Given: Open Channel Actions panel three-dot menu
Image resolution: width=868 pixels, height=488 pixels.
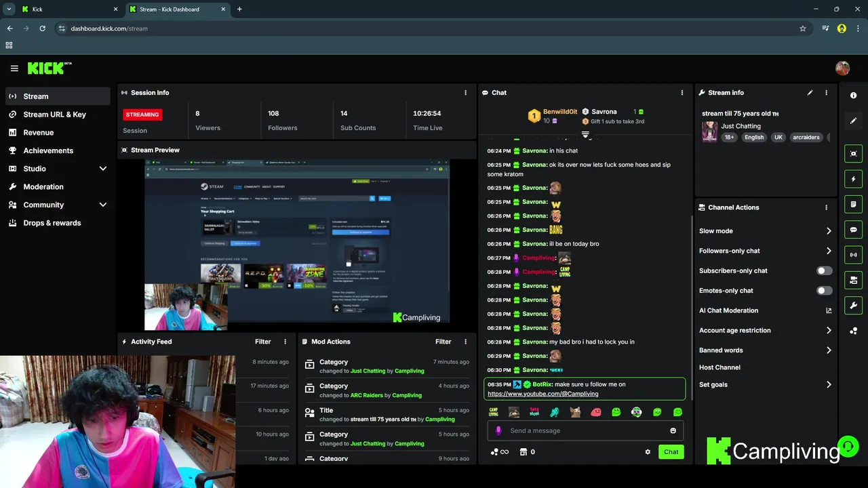Looking at the screenshot, I should tap(826, 207).
